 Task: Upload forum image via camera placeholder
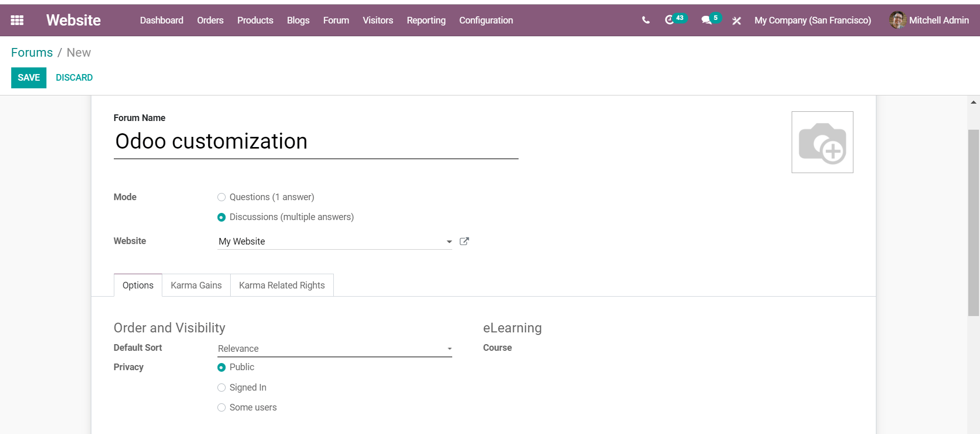(x=822, y=142)
